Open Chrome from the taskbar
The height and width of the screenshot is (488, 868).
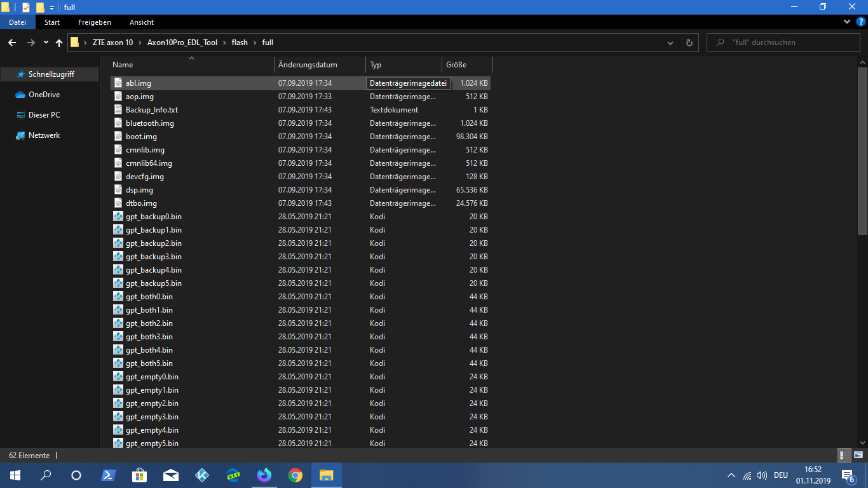(x=295, y=475)
